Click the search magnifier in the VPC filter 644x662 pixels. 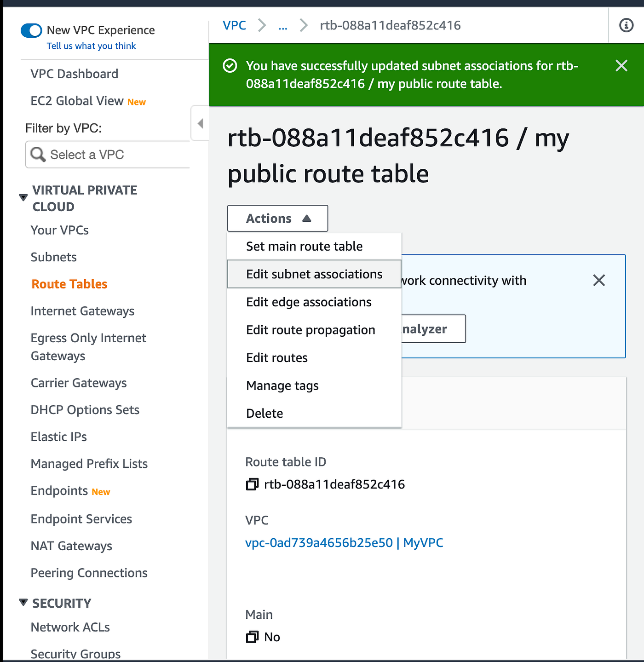(x=38, y=155)
